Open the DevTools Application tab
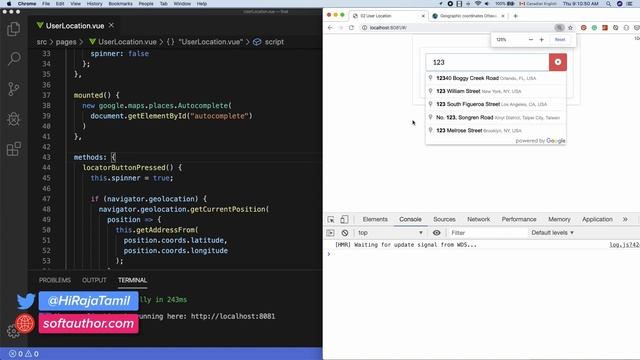Image resolution: width=640 pixels, height=360 pixels. (x=597, y=219)
